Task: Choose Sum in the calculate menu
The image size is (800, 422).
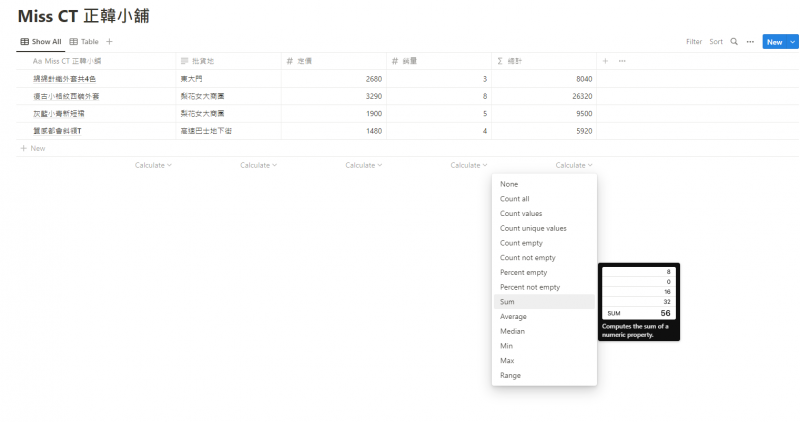Action: pyautogui.click(x=544, y=302)
